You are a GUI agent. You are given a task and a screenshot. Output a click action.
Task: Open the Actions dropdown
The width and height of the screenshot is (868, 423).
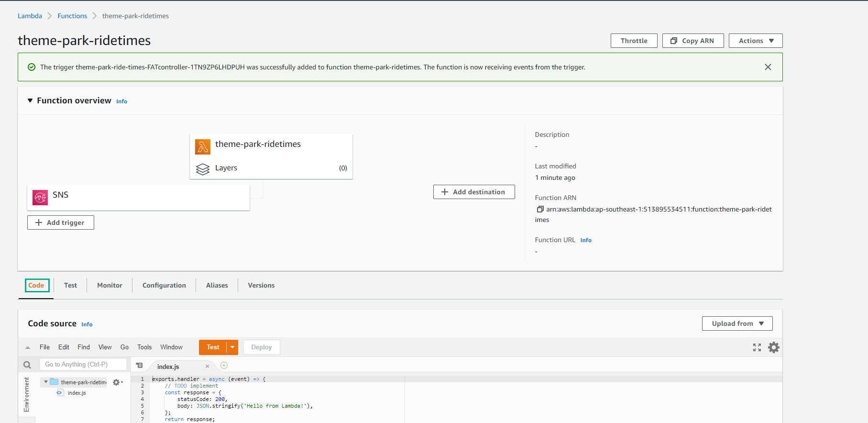point(756,41)
